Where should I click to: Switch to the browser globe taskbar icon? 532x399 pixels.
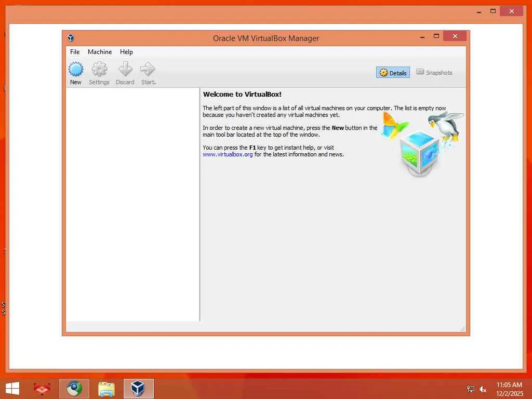tap(74, 389)
